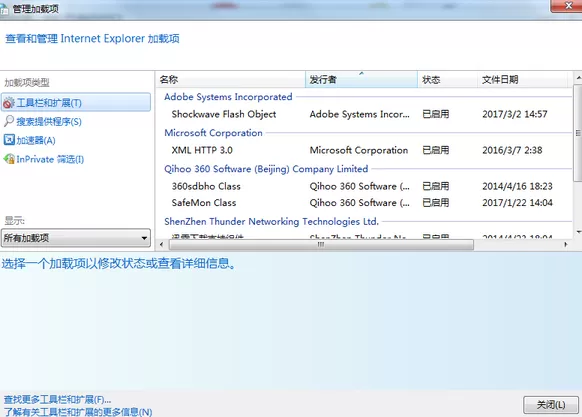The height and width of the screenshot is (417, 582).
Task: Select the SafeMon Class add-on
Action: click(203, 202)
